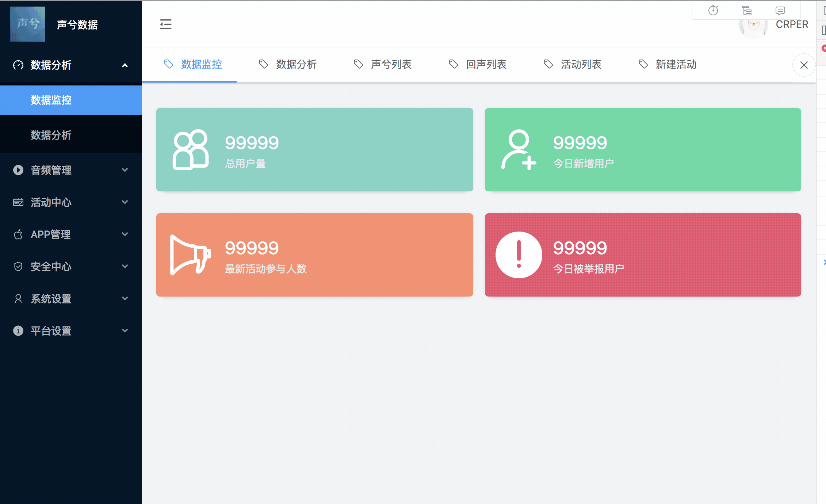
Task: Open the chat message icon at top
Action: [780, 11]
